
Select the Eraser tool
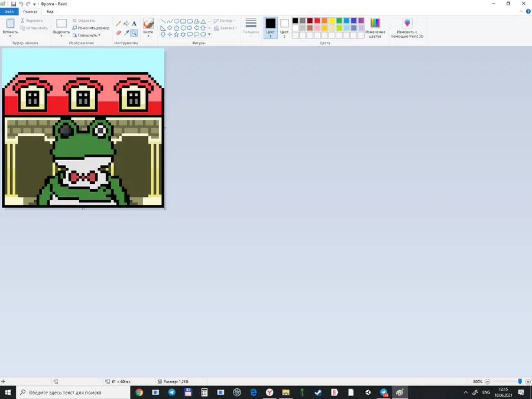click(118, 33)
